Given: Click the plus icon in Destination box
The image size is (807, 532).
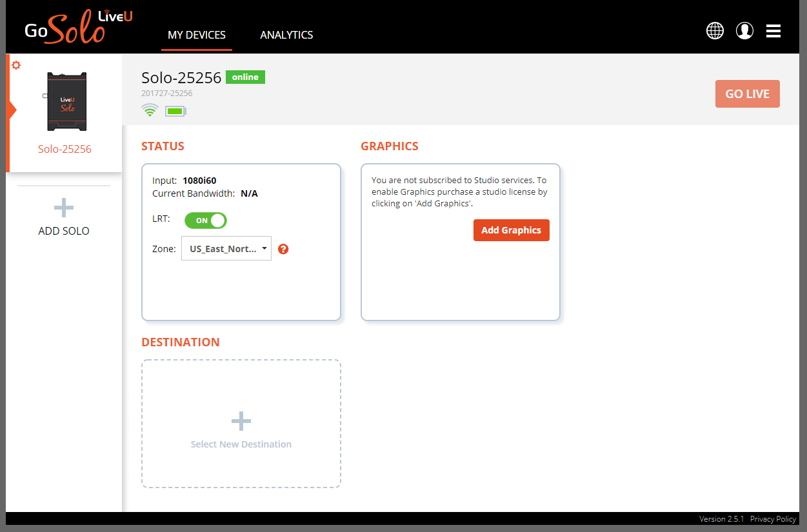Looking at the screenshot, I should 241,422.
